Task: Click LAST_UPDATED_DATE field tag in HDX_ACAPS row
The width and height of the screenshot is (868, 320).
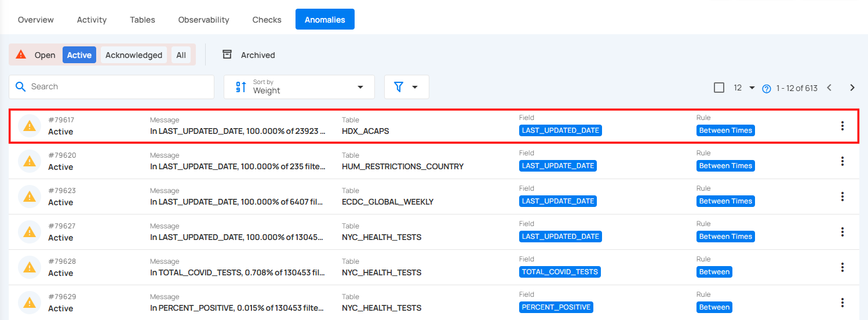Action: click(560, 130)
